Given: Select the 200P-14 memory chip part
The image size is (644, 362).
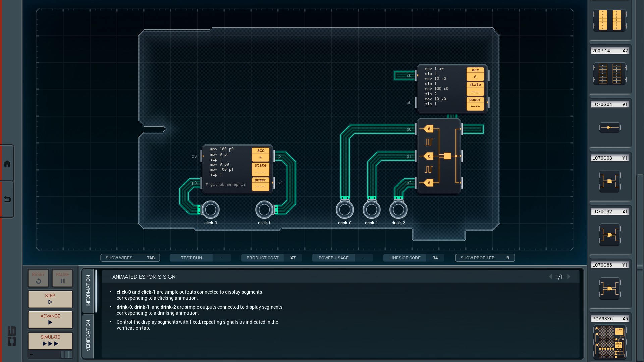Looking at the screenshot, I should click(609, 74).
